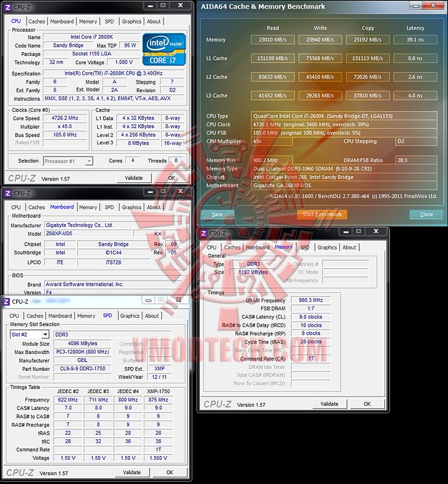The image size is (448, 484).
Task: Click the Save button in AIDA64
Action: (217, 215)
